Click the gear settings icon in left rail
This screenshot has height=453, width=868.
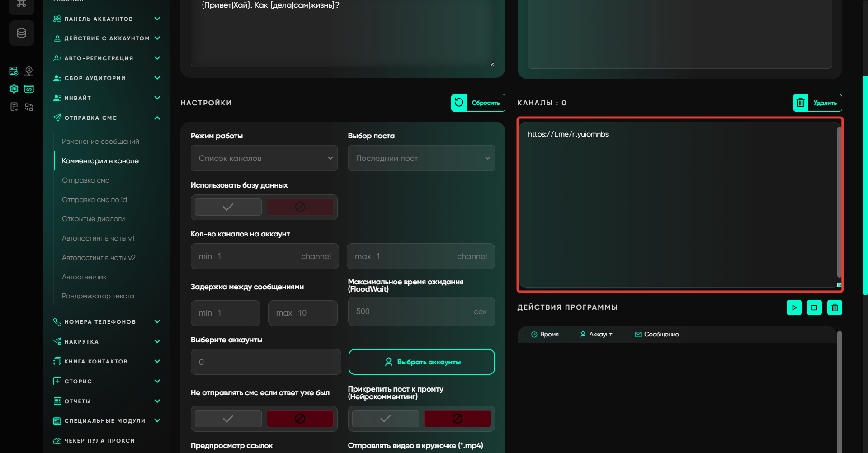pos(14,89)
